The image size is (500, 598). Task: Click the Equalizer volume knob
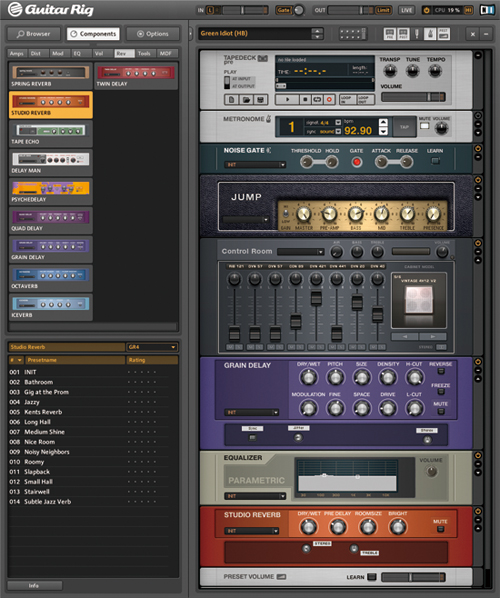pos(431,471)
